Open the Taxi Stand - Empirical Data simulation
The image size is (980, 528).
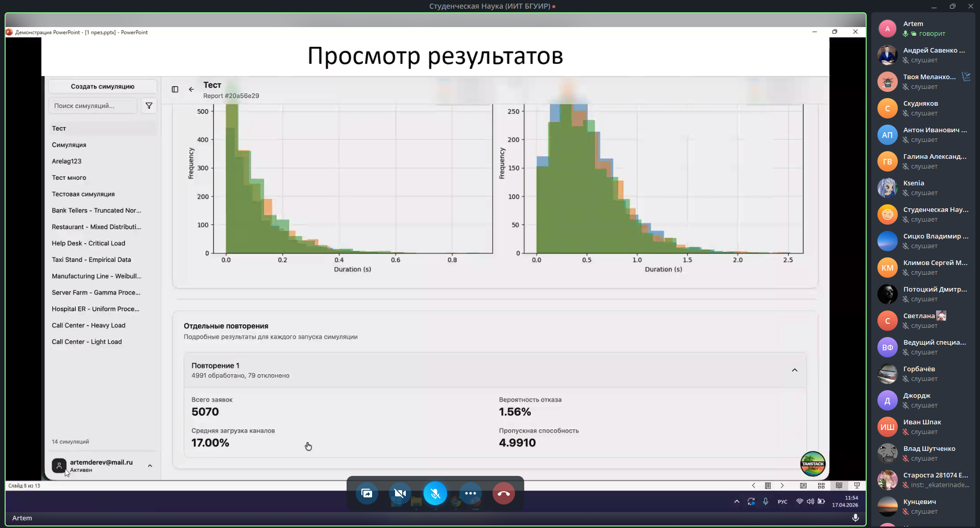click(x=91, y=260)
